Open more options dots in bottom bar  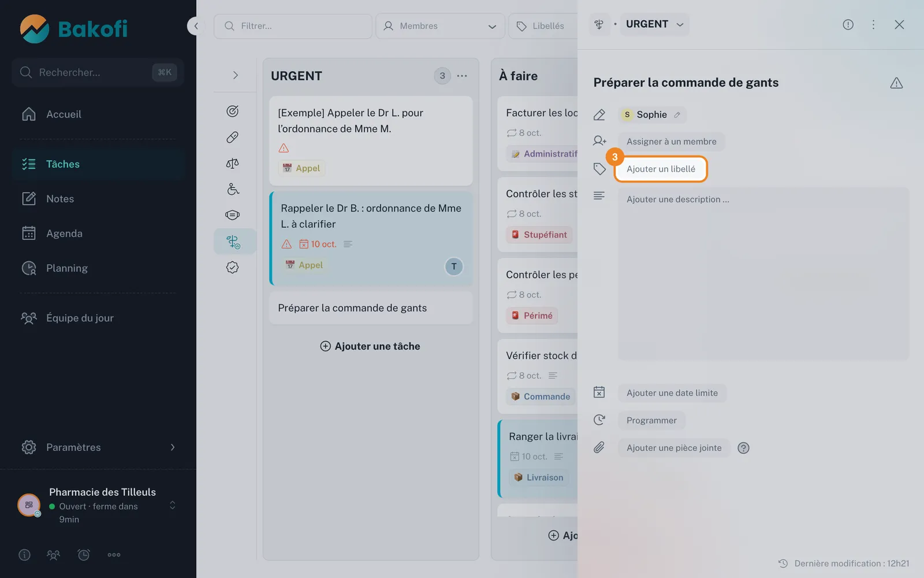[x=114, y=555]
